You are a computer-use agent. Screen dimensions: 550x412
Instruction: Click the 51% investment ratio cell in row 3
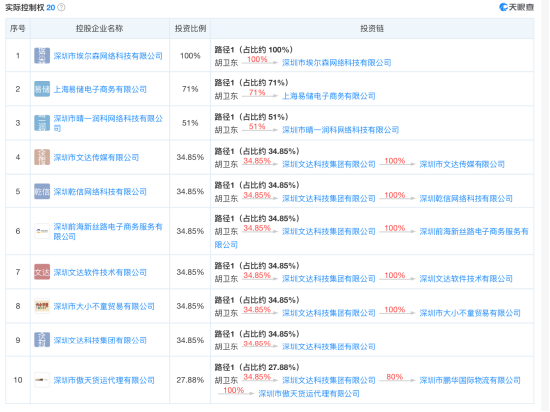[x=190, y=123]
